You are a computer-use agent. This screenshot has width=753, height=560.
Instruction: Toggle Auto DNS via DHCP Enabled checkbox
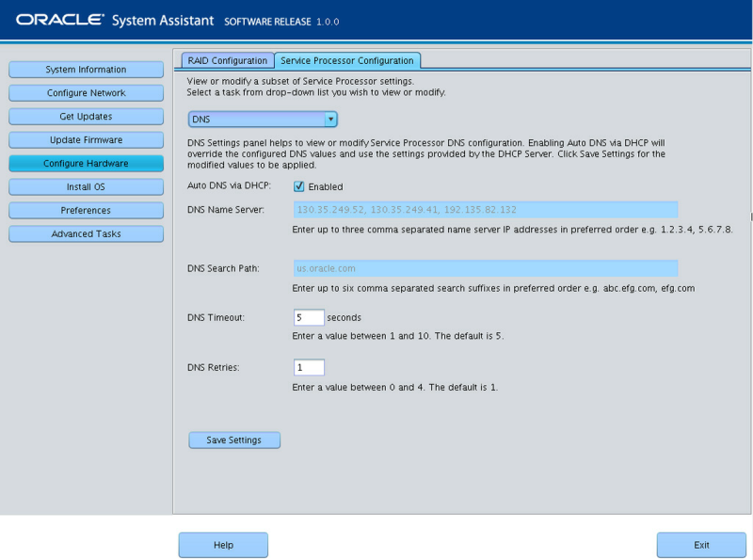pos(298,186)
